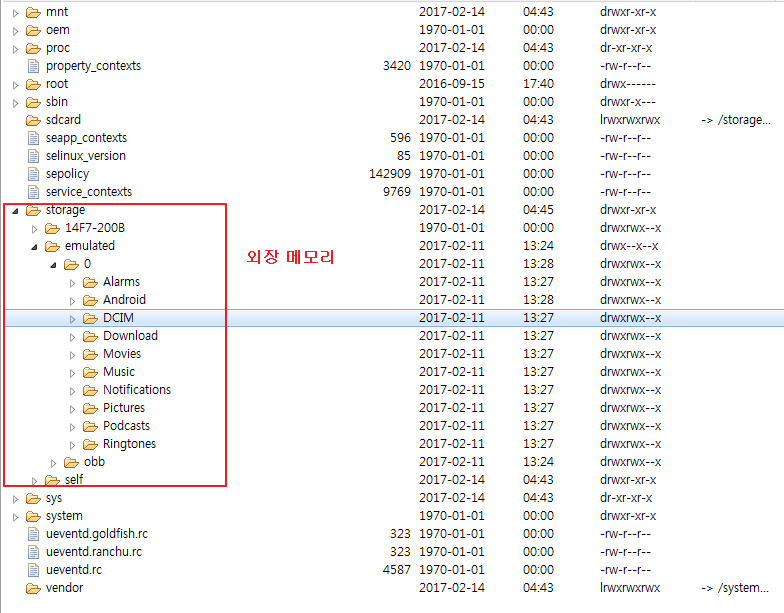Click the storage folder time 04:45
The width and height of the screenshot is (784, 613).
(538, 210)
